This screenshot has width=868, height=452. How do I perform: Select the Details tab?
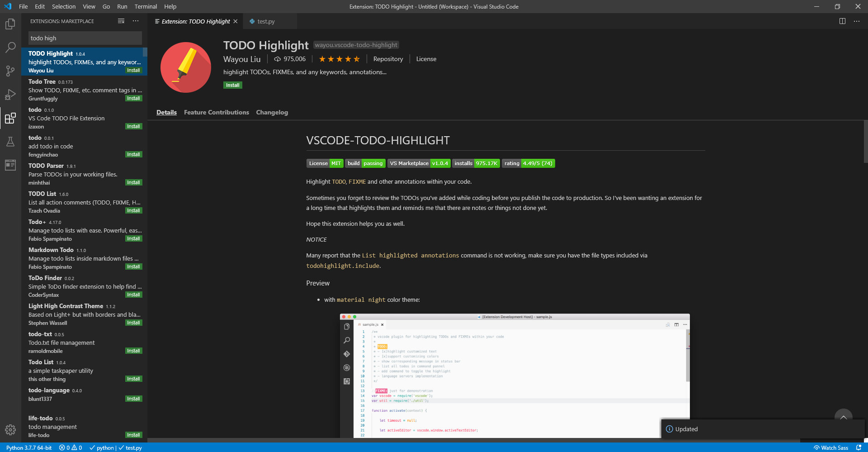click(166, 112)
